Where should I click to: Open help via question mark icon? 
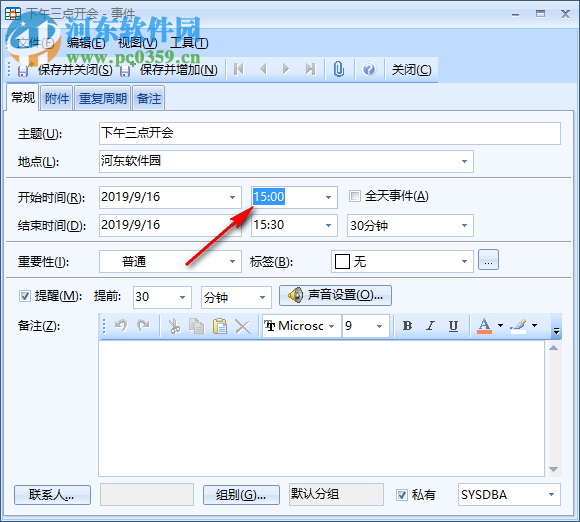(x=369, y=69)
